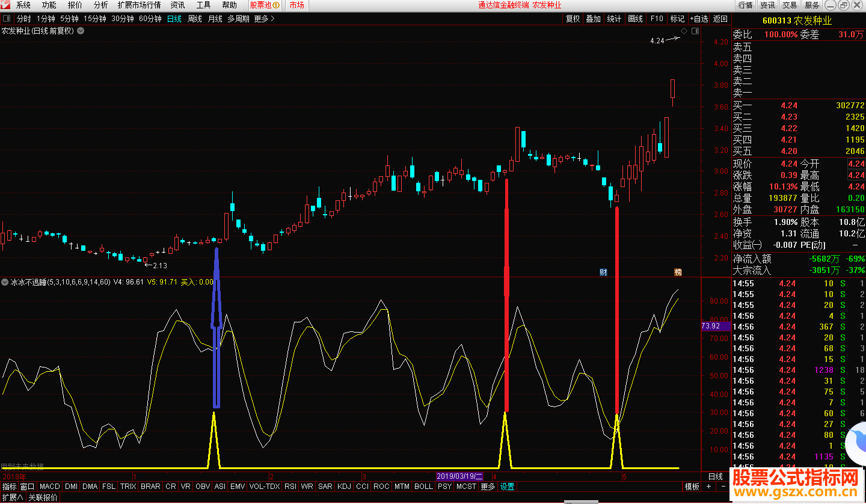
Task: Switch chart to 1分钟 period
Action: point(46,19)
